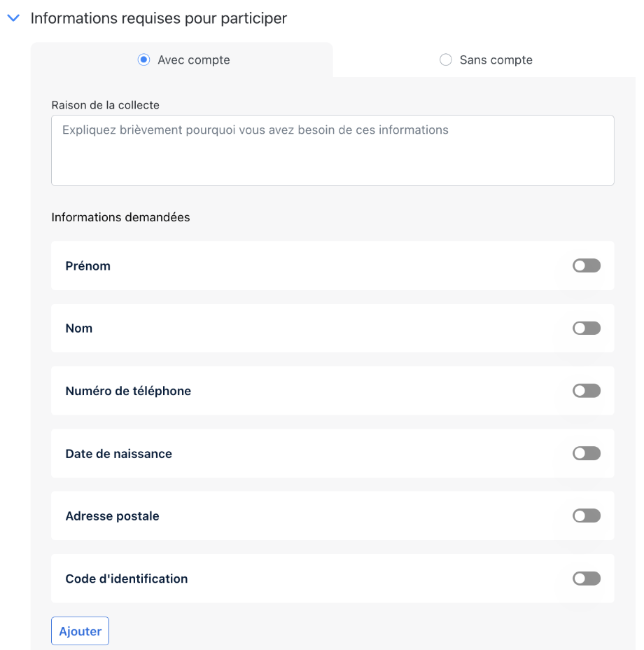Click the Raison de la collecte label
Viewport: 644px width, 650px height.
(x=105, y=105)
